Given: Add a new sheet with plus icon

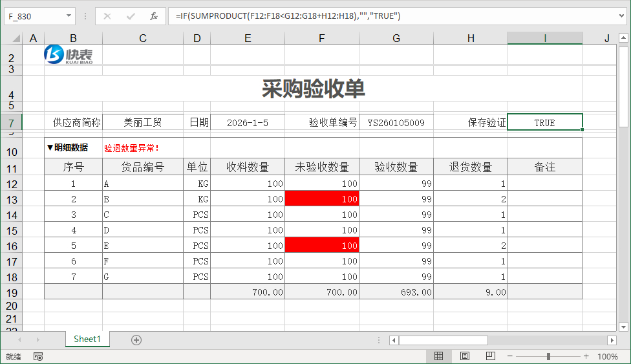Looking at the screenshot, I should click(x=136, y=340).
